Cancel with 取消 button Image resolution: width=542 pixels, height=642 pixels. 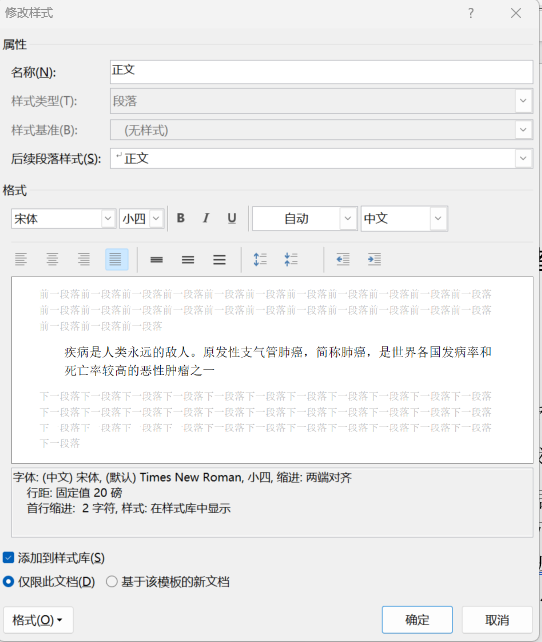(497, 620)
